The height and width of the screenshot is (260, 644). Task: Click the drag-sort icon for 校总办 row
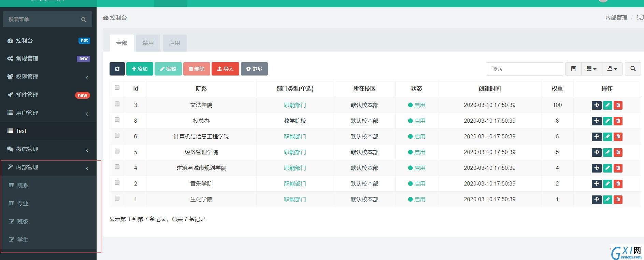pyautogui.click(x=597, y=121)
